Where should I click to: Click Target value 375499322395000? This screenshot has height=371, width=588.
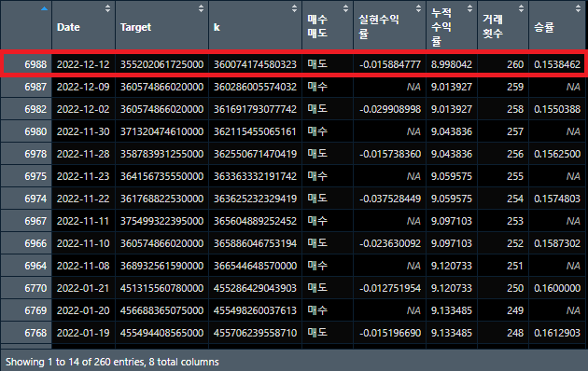(x=161, y=221)
